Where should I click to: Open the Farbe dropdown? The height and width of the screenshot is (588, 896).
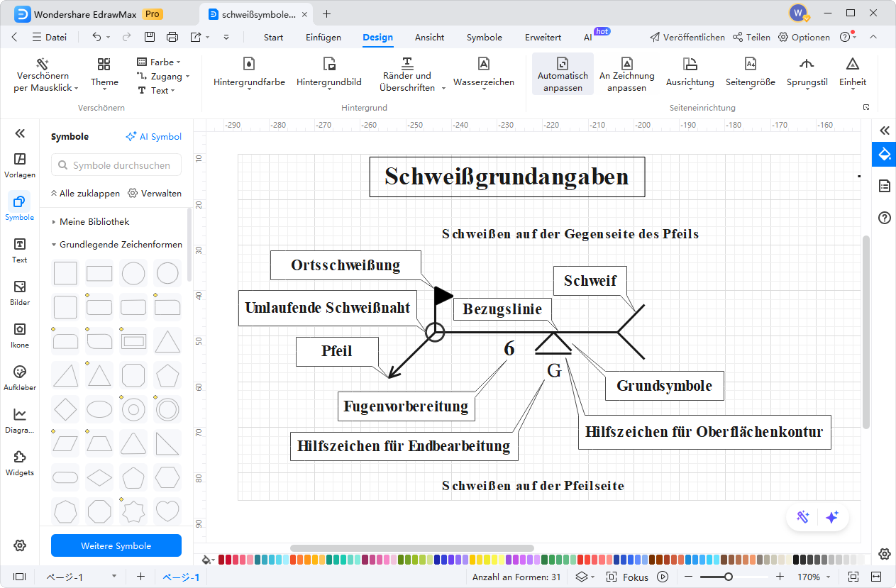pos(159,62)
